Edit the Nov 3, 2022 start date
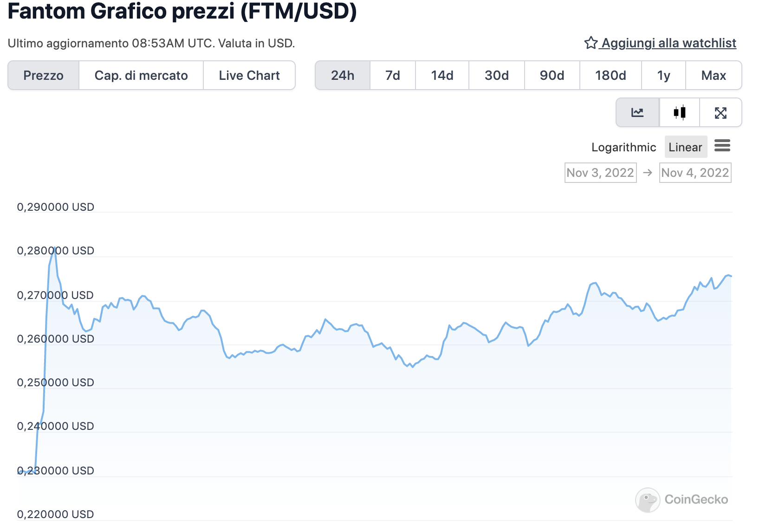The height and width of the screenshot is (532, 766). [x=600, y=173]
